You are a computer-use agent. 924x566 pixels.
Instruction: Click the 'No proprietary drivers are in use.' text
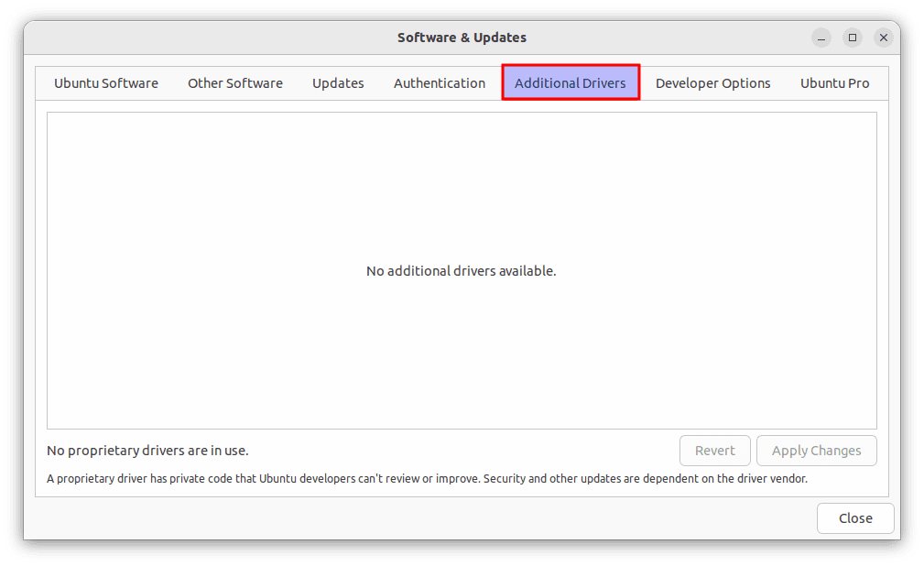(148, 451)
